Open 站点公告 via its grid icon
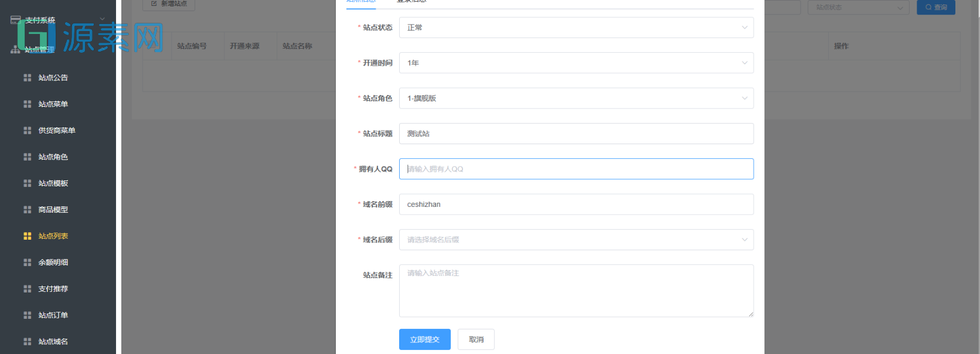 [27, 77]
